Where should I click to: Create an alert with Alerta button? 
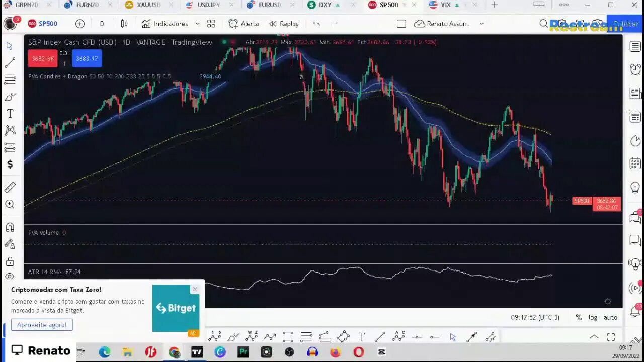244,24
